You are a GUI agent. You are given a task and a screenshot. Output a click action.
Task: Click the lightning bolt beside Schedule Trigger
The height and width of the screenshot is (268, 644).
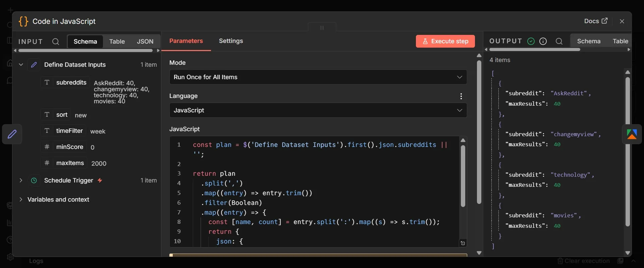(100, 180)
